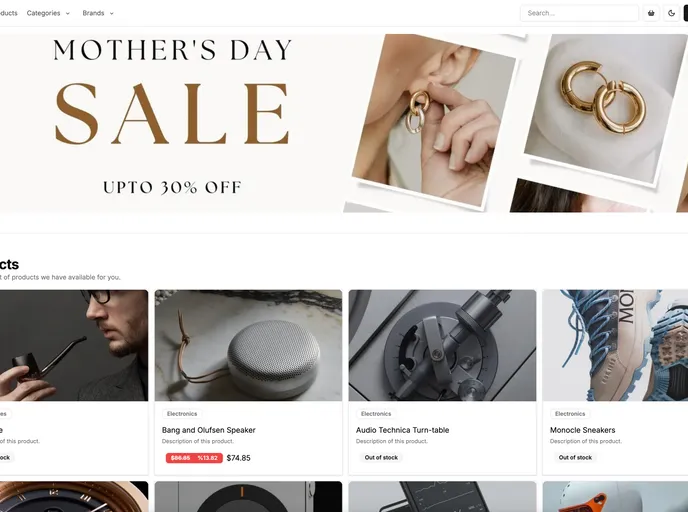This screenshot has width=688, height=512.
Task: Expand the Brands dropdown menu
Action: coord(98,13)
